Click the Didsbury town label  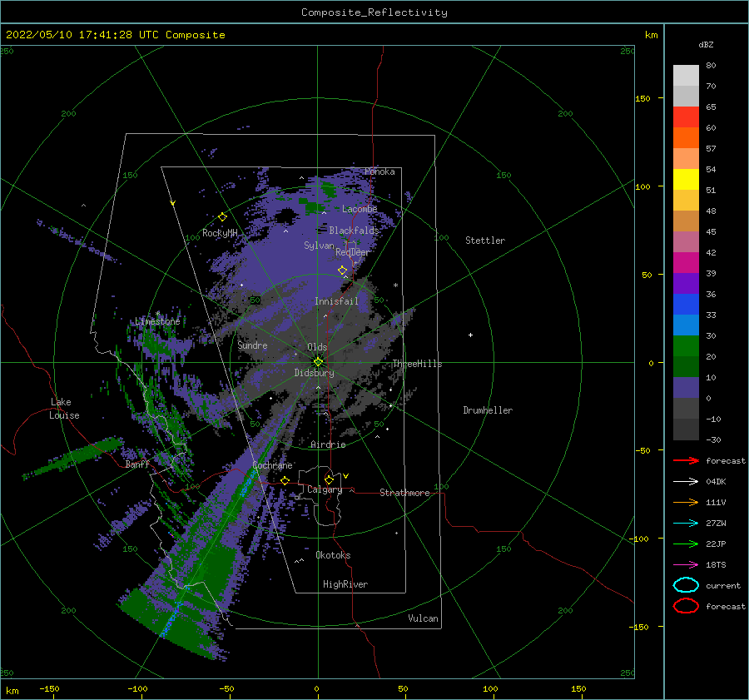[x=315, y=373]
